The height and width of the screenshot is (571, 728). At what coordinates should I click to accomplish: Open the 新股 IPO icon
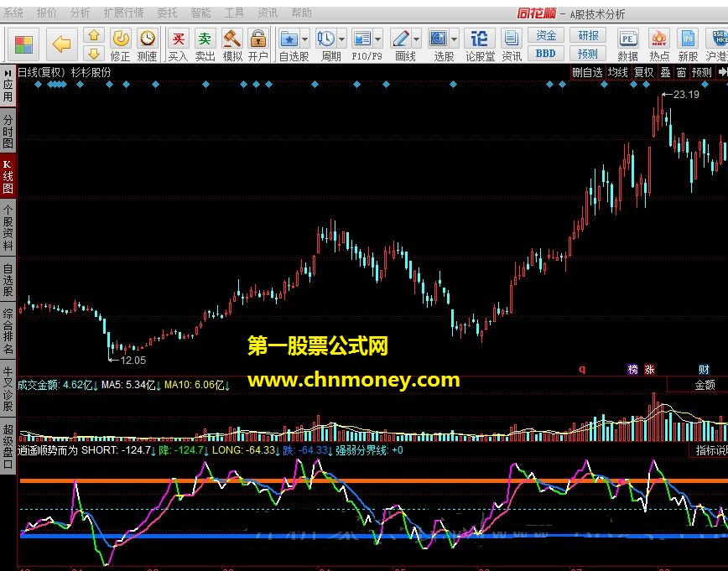(688, 45)
